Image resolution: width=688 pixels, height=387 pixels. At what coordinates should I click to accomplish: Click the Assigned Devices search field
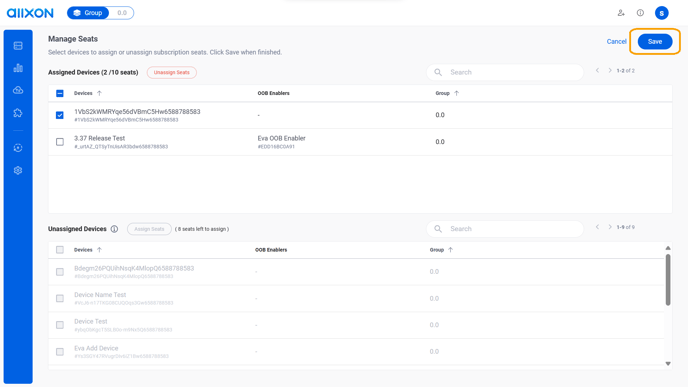[x=505, y=72]
